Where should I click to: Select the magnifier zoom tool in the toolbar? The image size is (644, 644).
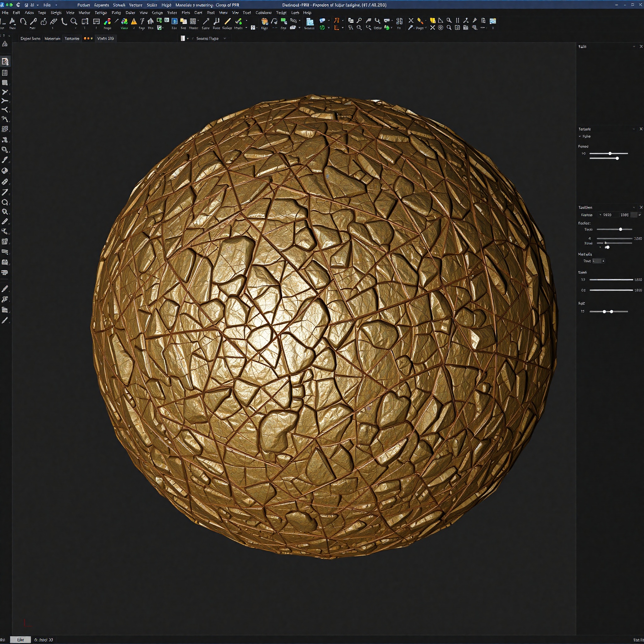(73, 21)
